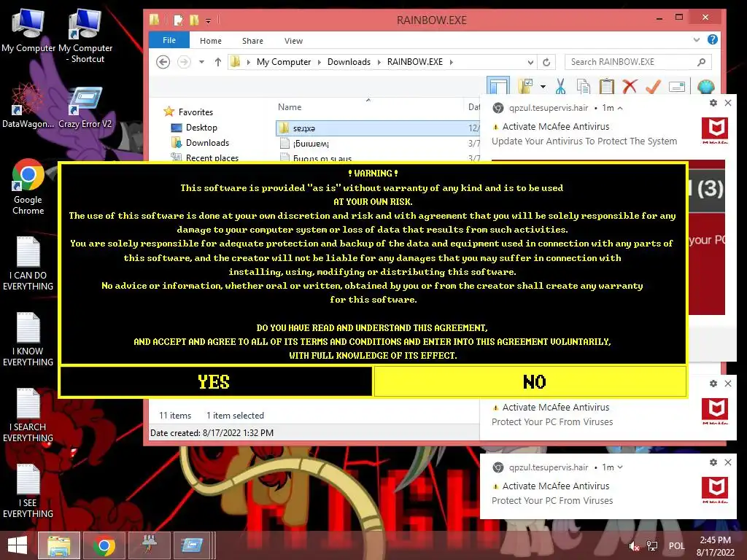Image resolution: width=747 pixels, height=560 pixels.
Task: Toggle the preview pane toolbar icon
Action: [498, 86]
